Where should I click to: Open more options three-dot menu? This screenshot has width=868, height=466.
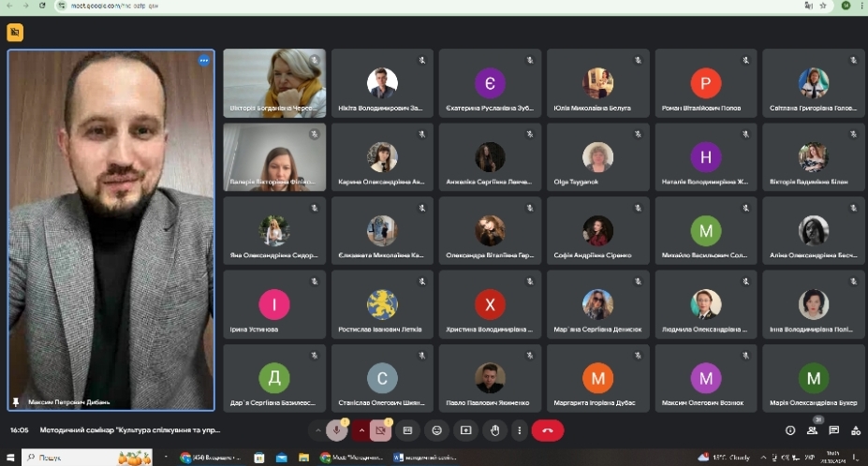pyautogui.click(x=520, y=430)
